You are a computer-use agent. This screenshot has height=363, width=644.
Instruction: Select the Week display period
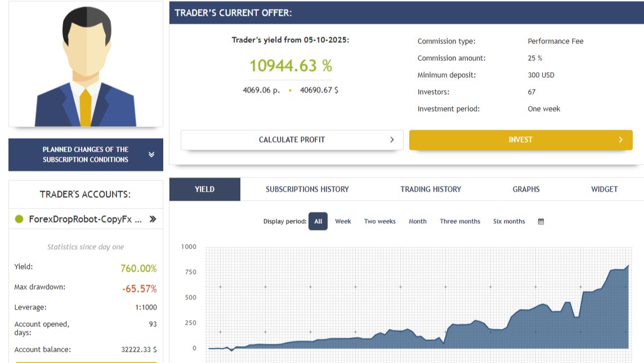[x=343, y=221]
